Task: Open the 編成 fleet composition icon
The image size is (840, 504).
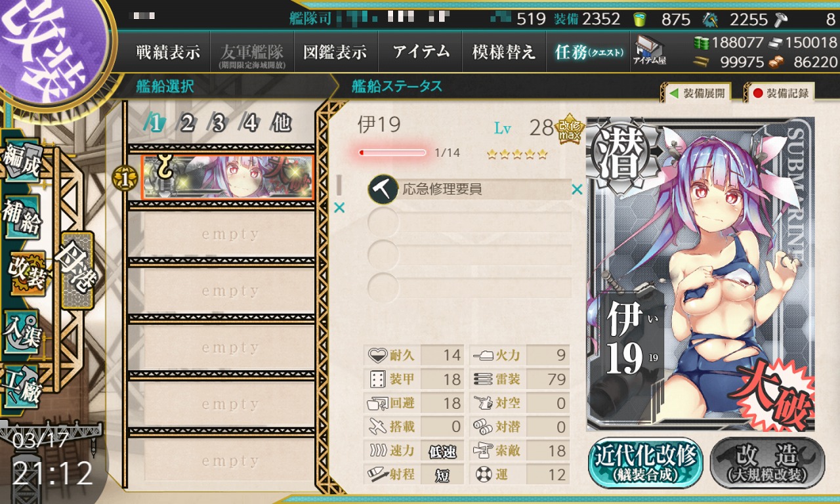Action: click(22, 158)
